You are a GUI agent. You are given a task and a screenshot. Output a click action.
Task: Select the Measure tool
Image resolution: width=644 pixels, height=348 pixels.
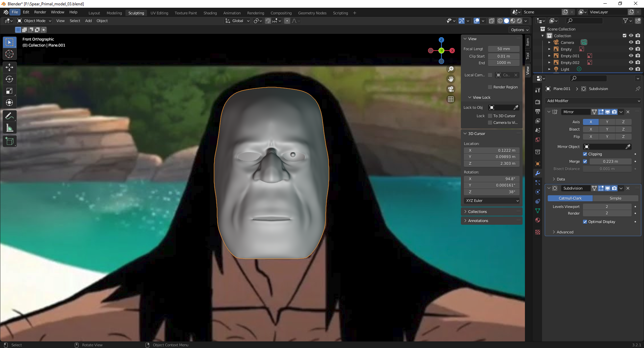tap(9, 128)
